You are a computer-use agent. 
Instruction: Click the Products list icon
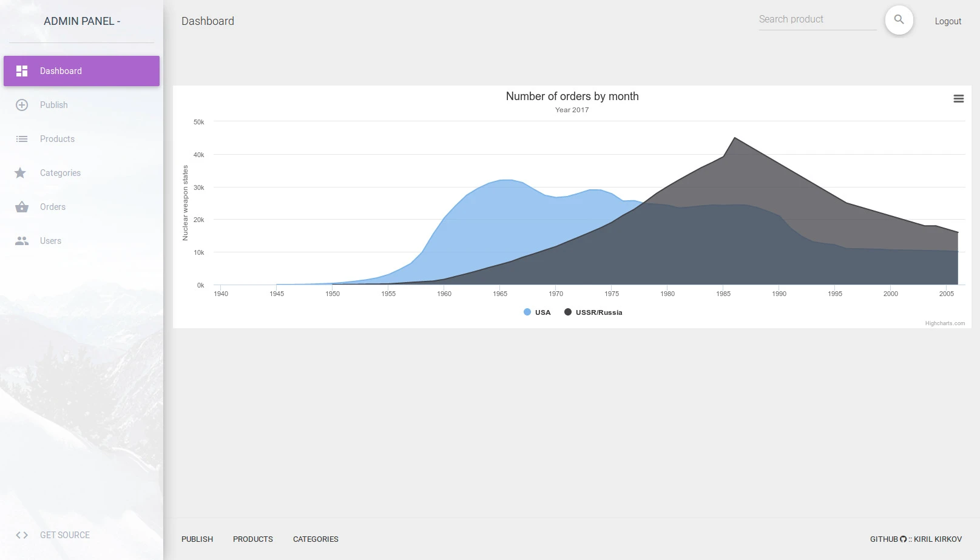[22, 139]
